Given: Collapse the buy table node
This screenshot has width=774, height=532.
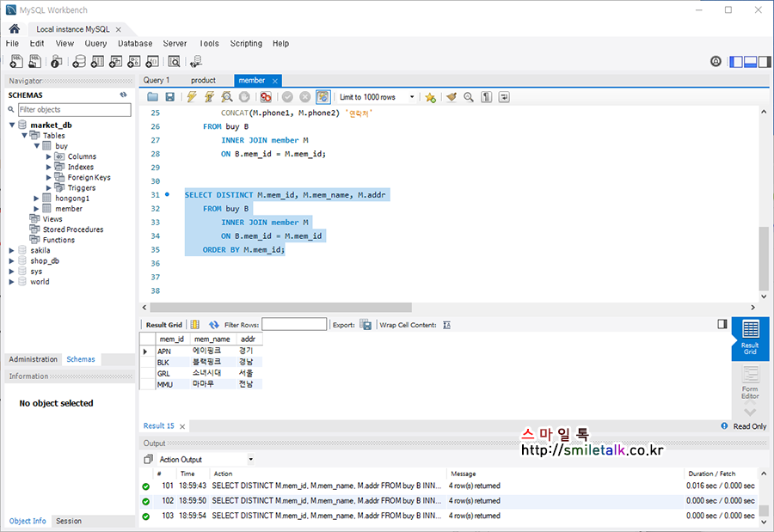Looking at the screenshot, I should pyautogui.click(x=36, y=145).
